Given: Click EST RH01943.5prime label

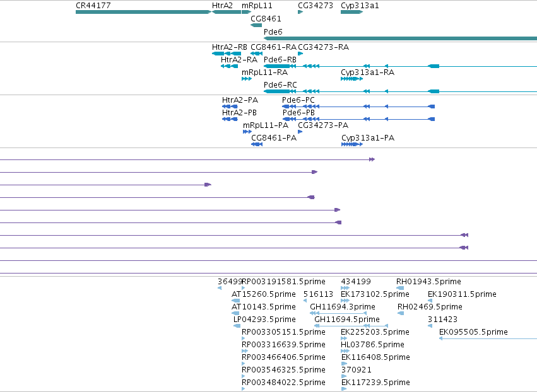Looking at the screenshot, I should coord(428,282).
